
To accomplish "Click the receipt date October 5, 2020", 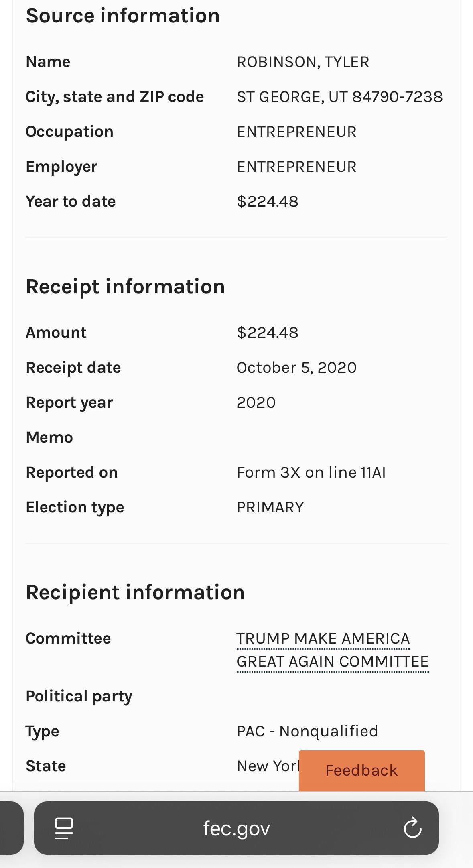I will click(x=296, y=368).
